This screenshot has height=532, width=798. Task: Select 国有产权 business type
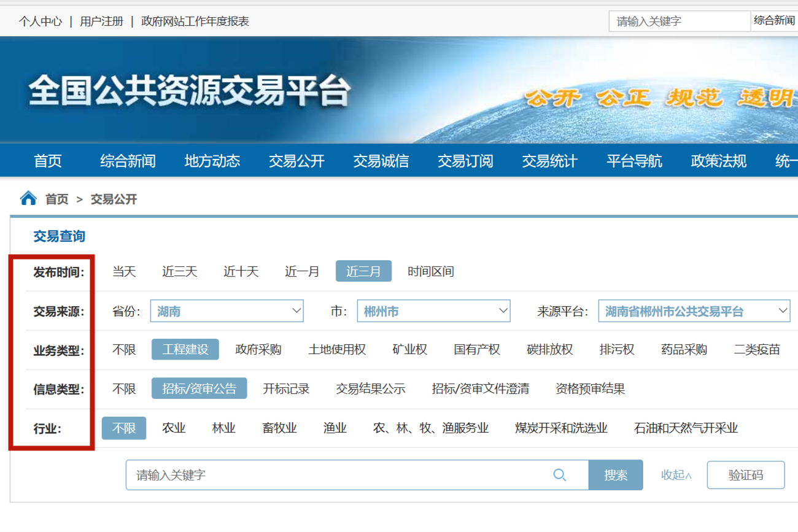pos(477,349)
